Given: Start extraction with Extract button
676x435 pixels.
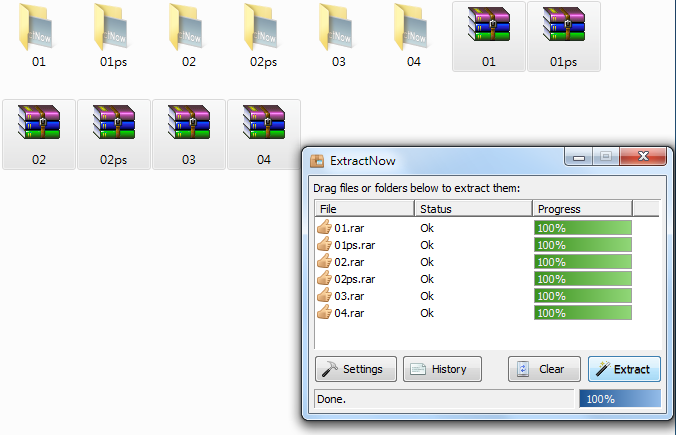Looking at the screenshot, I should (624, 369).
